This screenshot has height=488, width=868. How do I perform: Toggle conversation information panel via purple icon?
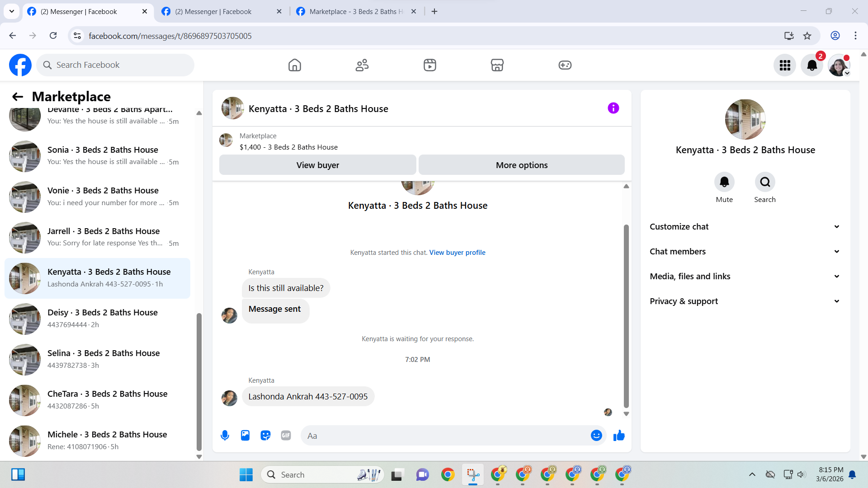coord(613,108)
